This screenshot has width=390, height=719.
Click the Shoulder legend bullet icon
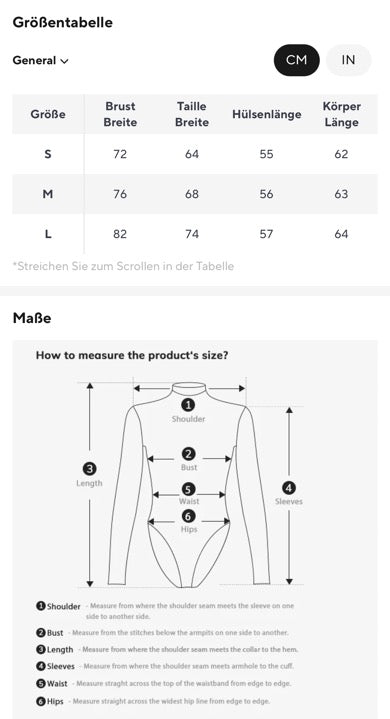40,606
